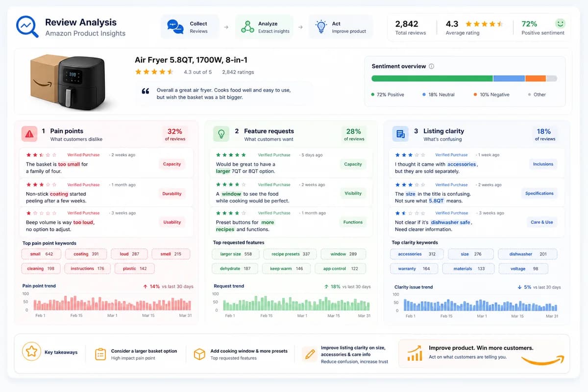Click the green Capacity tag in Feature requests
The width and height of the screenshot is (588, 392).
353,164
